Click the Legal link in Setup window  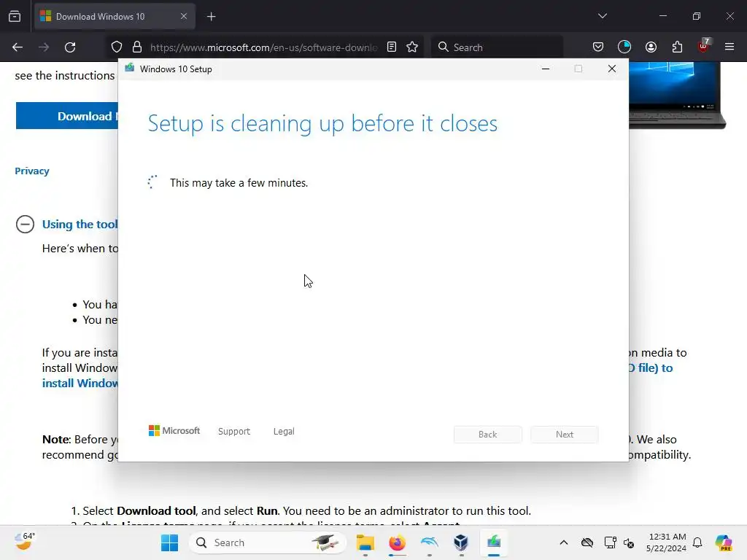point(284,431)
